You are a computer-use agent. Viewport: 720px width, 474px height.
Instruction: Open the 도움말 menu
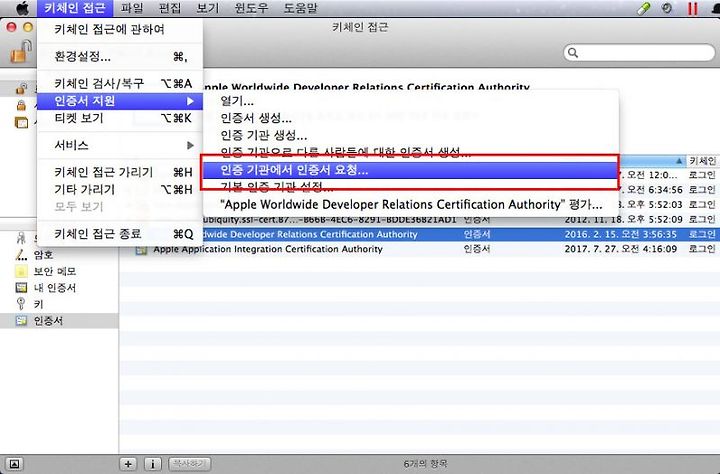point(300,8)
